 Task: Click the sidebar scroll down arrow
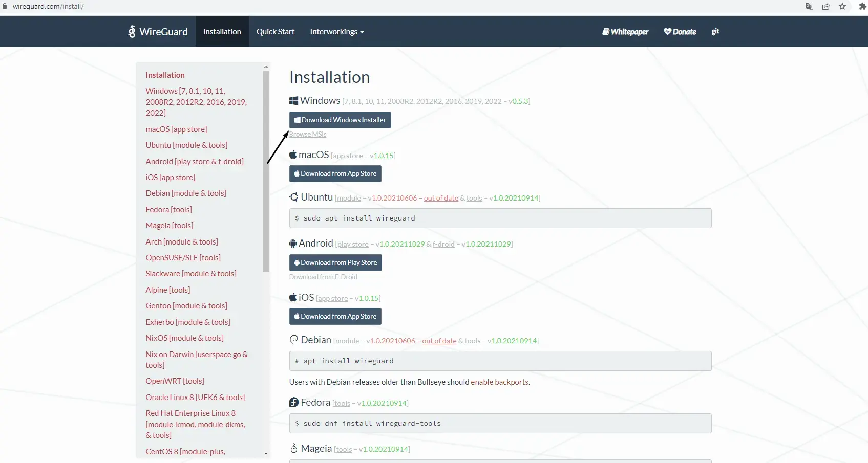pos(266,453)
